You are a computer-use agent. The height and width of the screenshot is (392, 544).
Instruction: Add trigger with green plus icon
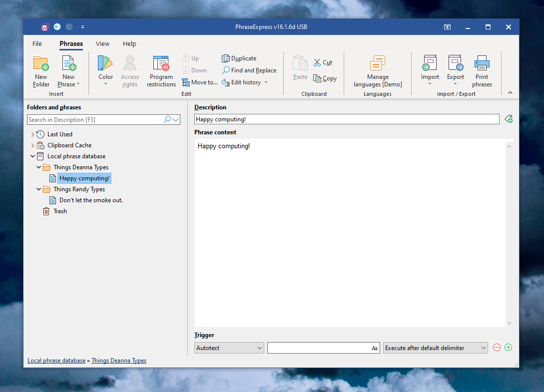click(508, 347)
